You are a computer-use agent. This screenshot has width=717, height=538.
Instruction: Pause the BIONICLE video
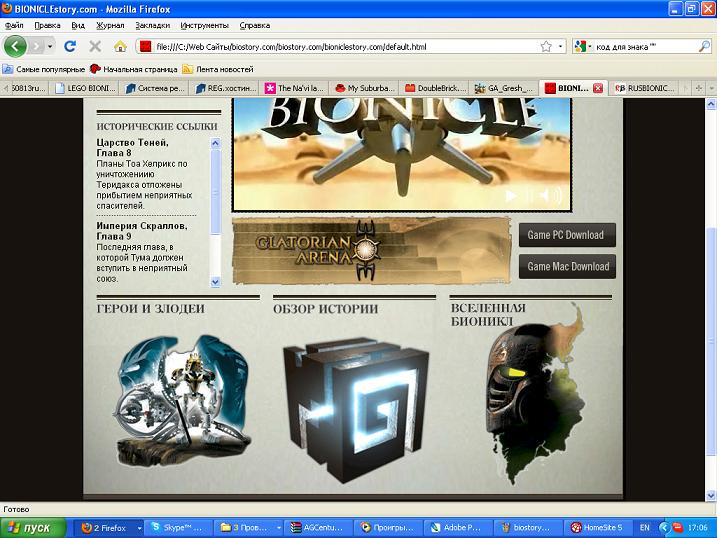529,196
